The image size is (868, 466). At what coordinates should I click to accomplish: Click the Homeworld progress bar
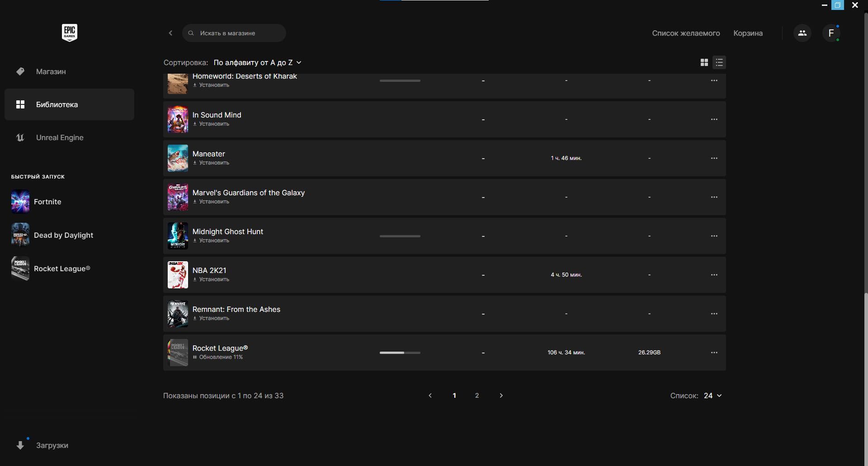400,80
